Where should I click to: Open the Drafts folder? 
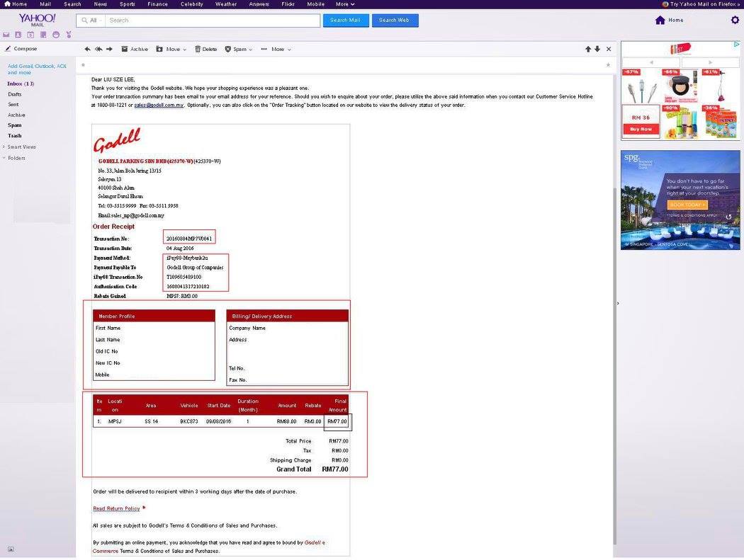15,94
